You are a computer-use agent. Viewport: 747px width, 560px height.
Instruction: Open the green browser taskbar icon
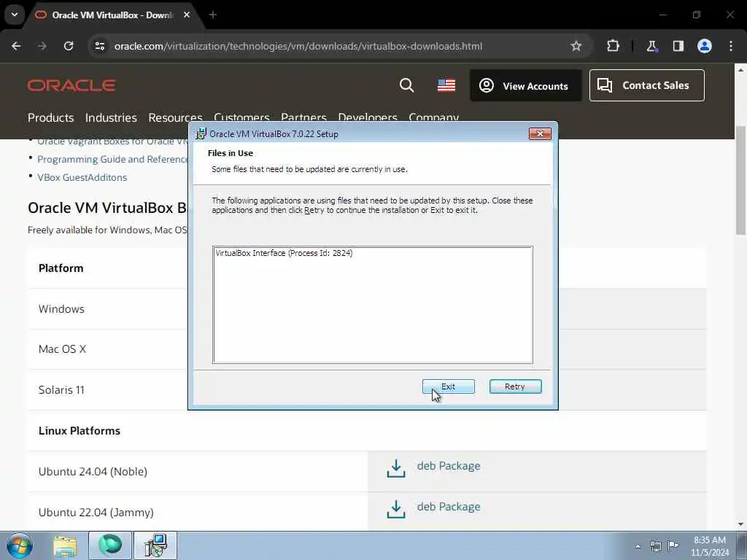[x=109, y=545]
